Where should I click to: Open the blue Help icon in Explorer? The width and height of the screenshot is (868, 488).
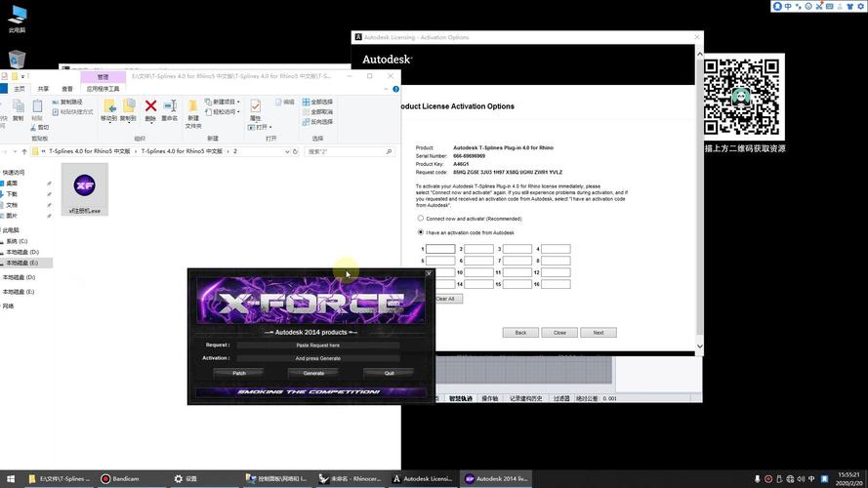[394, 88]
